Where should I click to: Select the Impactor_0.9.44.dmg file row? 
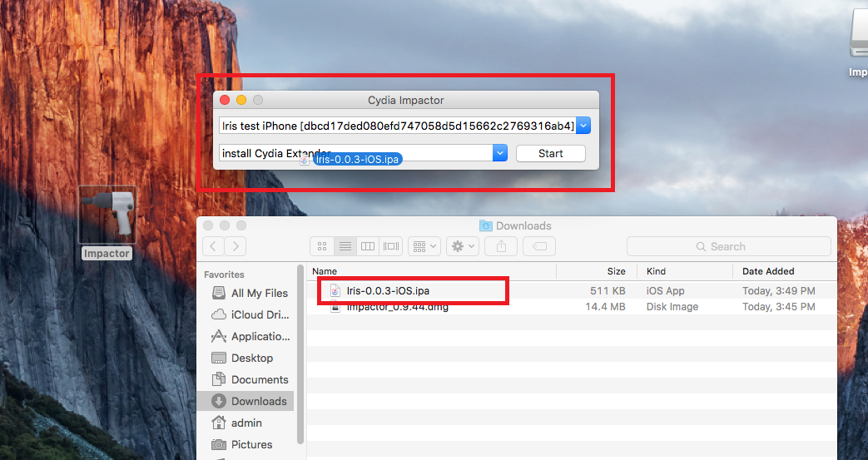click(572, 307)
